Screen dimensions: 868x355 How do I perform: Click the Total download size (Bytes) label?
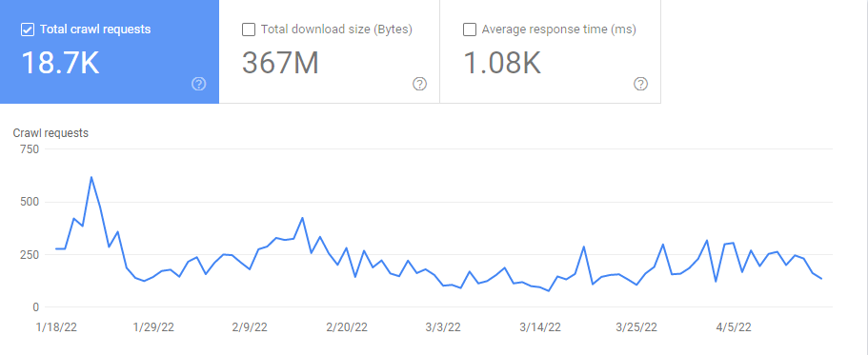tap(336, 30)
